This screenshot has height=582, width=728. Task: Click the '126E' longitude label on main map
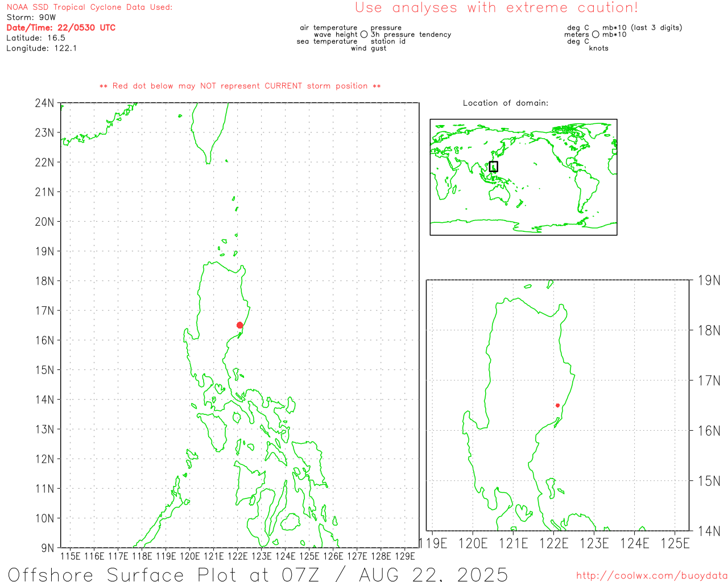point(333,556)
